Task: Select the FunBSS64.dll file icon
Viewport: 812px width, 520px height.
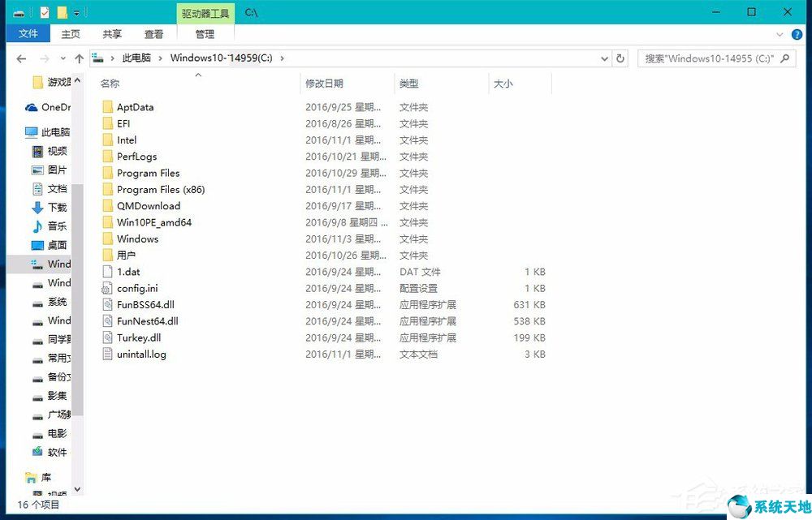Action: point(107,305)
